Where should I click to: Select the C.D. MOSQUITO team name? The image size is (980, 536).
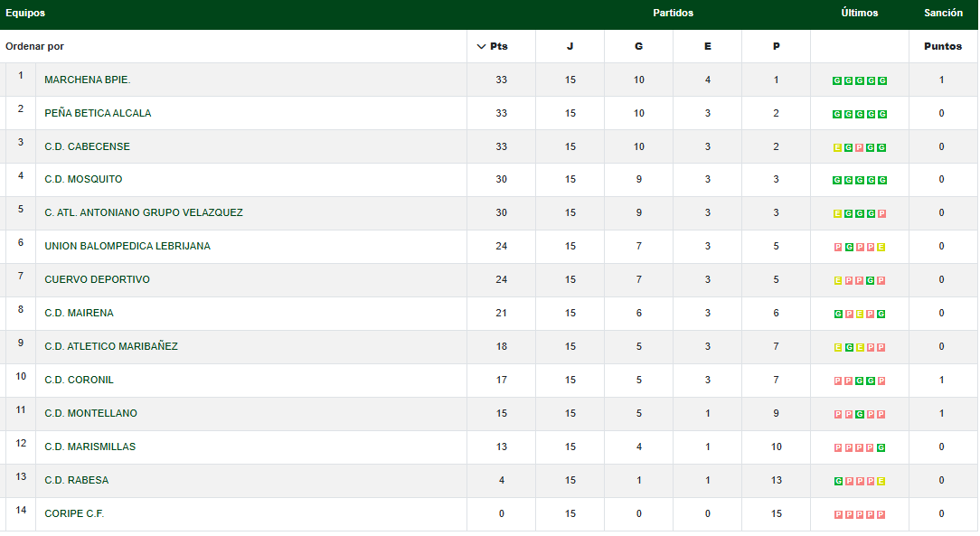coord(83,180)
